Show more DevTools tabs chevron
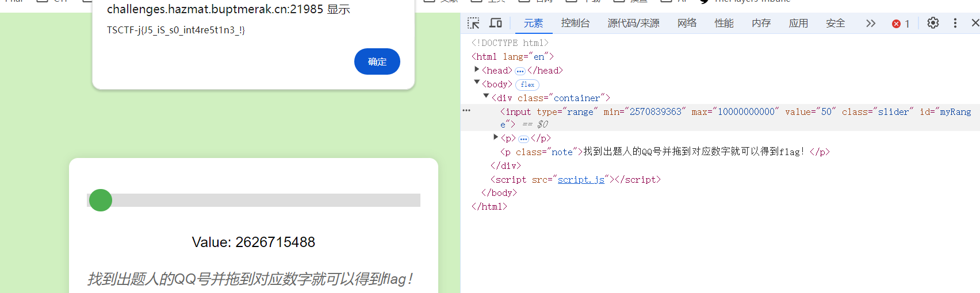The width and height of the screenshot is (980, 293). 871,23
